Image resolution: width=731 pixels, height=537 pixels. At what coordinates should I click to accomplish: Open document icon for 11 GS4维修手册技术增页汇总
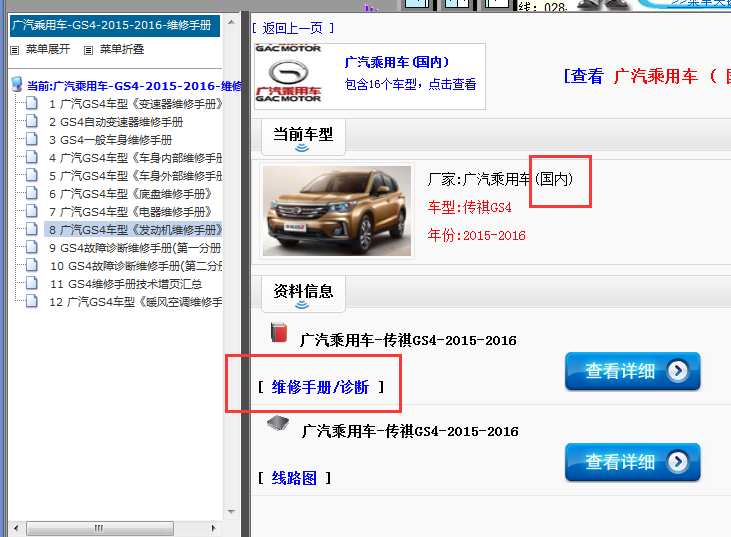32,283
